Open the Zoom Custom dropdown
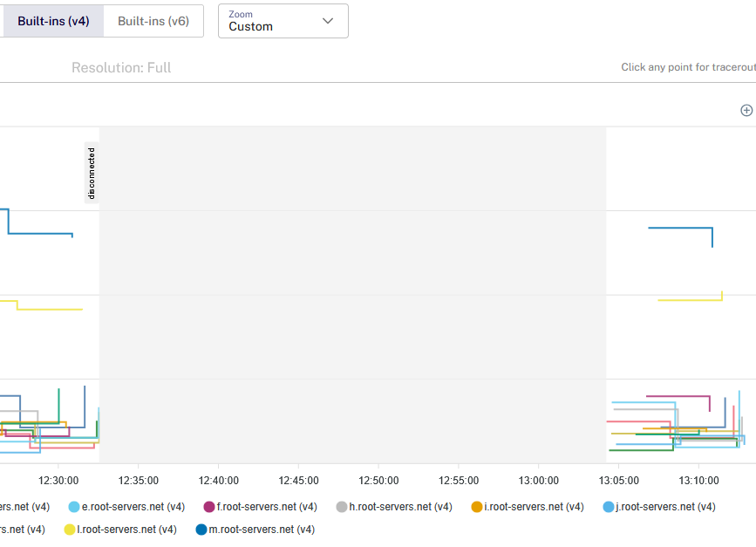 point(283,21)
